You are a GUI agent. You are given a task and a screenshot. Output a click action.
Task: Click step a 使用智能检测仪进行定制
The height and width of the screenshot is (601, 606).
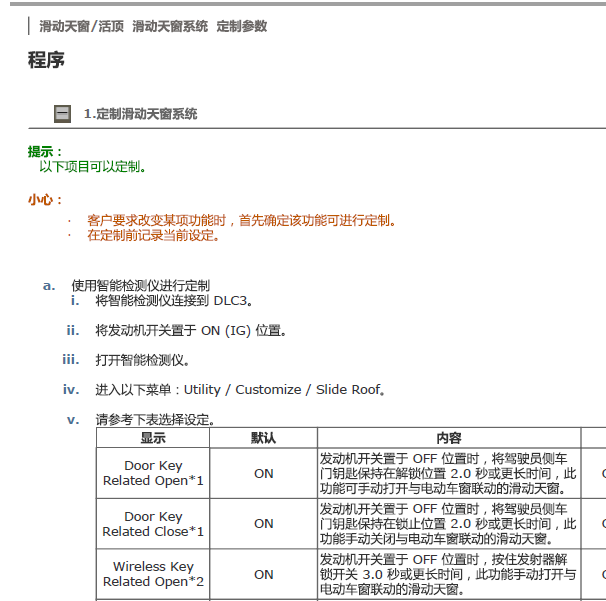[140, 286]
